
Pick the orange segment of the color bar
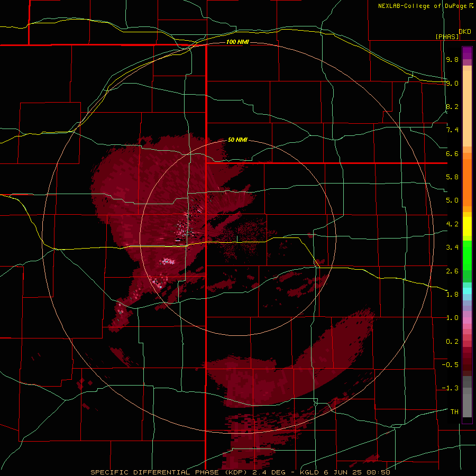467,183
